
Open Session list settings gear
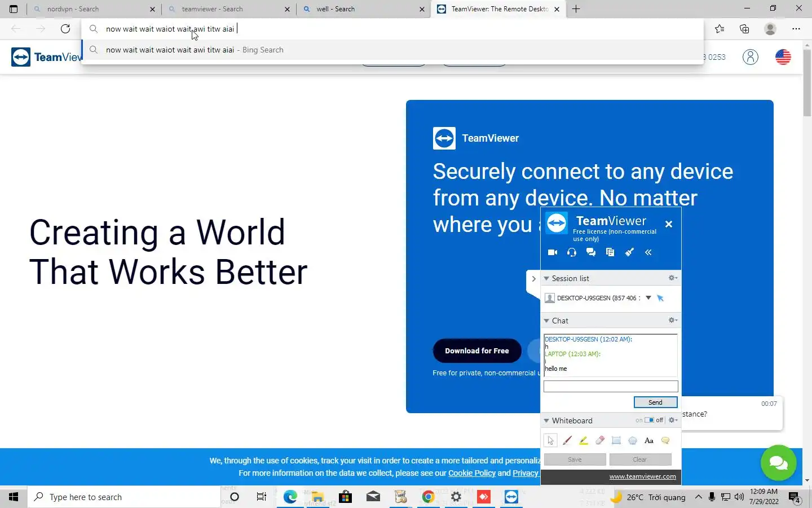click(x=673, y=278)
